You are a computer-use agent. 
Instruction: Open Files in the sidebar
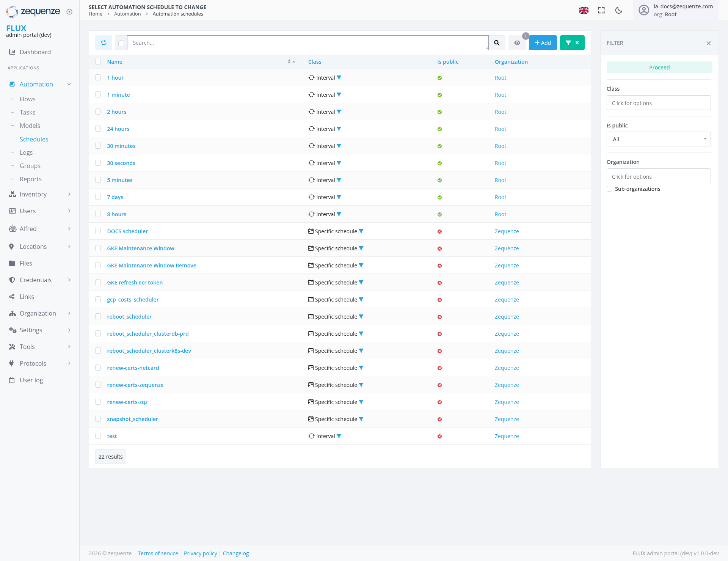[26, 263]
